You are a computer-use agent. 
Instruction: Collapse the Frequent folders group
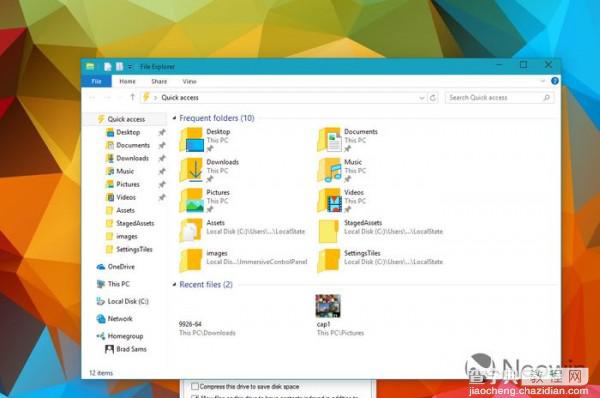pyautogui.click(x=174, y=118)
